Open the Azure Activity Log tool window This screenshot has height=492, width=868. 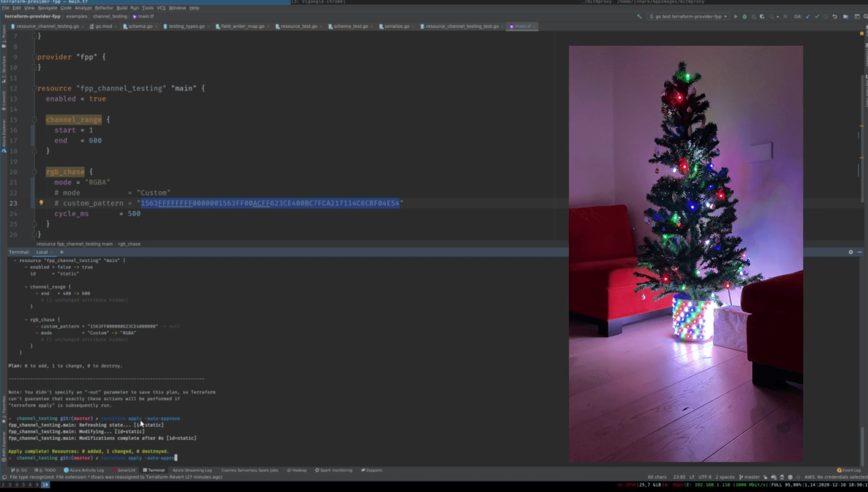tap(84, 470)
